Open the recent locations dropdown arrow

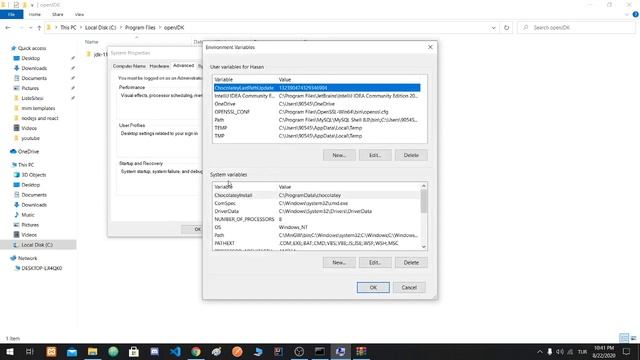coord(31,27)
